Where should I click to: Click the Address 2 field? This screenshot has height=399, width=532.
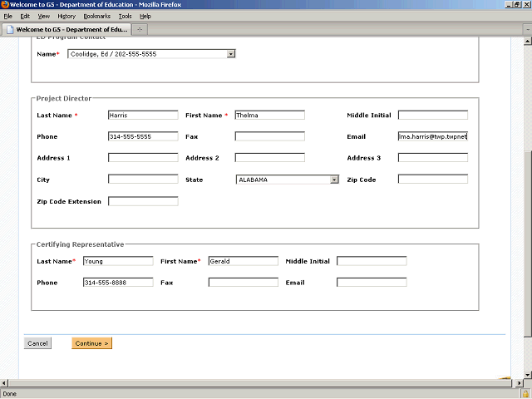pos(269,157)
